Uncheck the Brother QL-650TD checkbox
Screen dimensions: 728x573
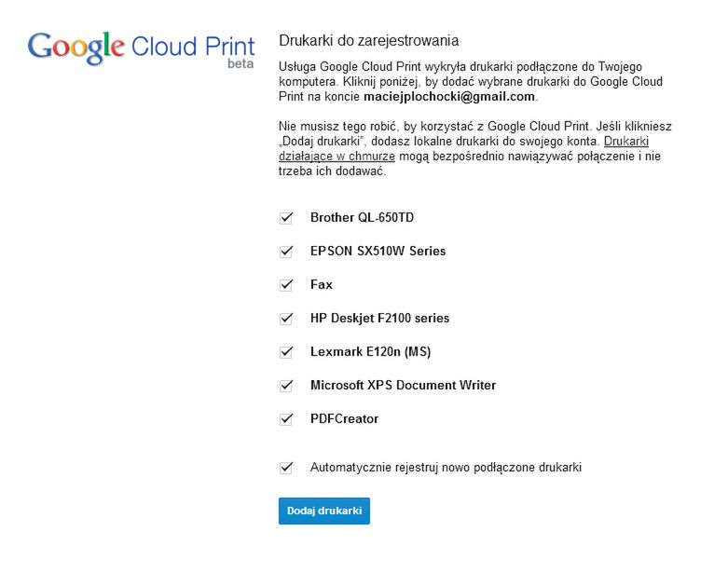286,218
